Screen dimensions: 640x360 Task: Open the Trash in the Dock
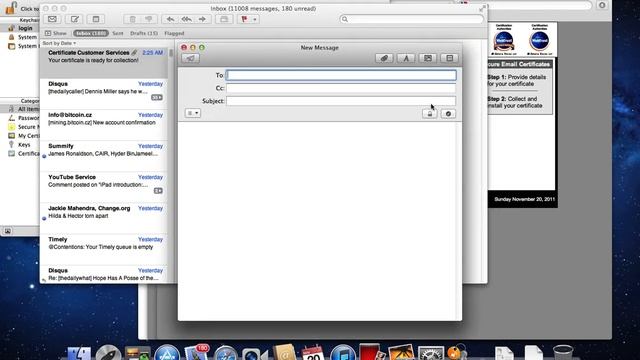click(x=563, y=353)
